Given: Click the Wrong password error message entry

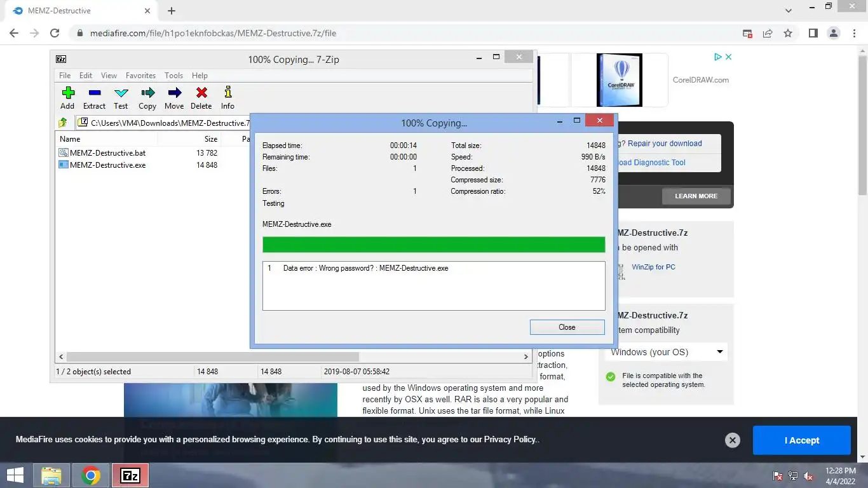Looking at the screenshot, I should click(x=365, y=268).
